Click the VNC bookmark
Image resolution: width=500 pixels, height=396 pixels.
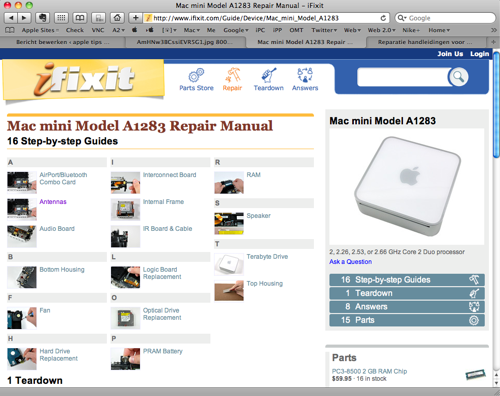98,30
